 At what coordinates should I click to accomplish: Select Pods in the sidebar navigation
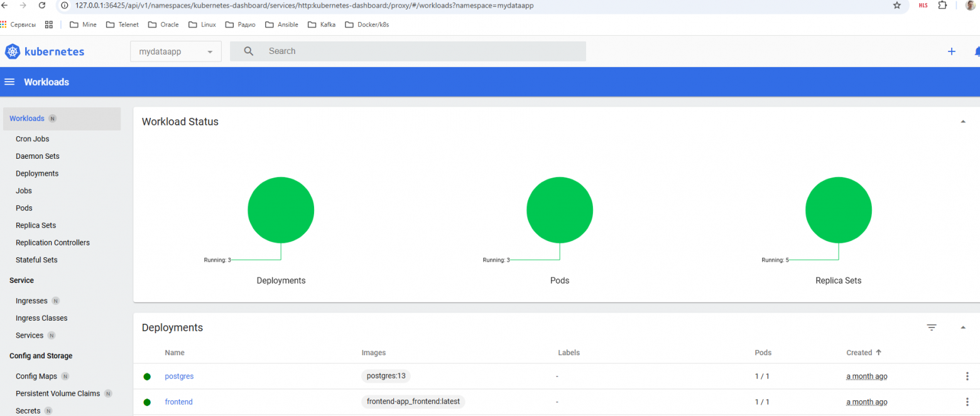[23, 208]
